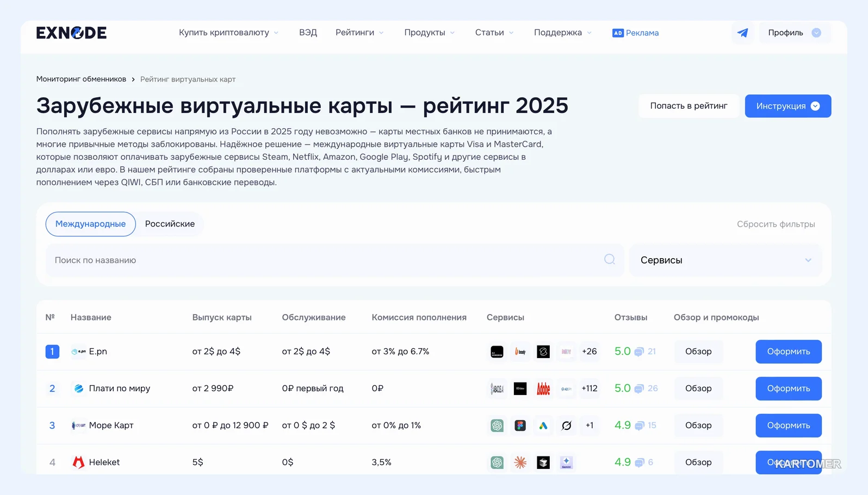
Task: Click the ChatGPT icon in Heleket row
Action: click(x=497, y=462)
